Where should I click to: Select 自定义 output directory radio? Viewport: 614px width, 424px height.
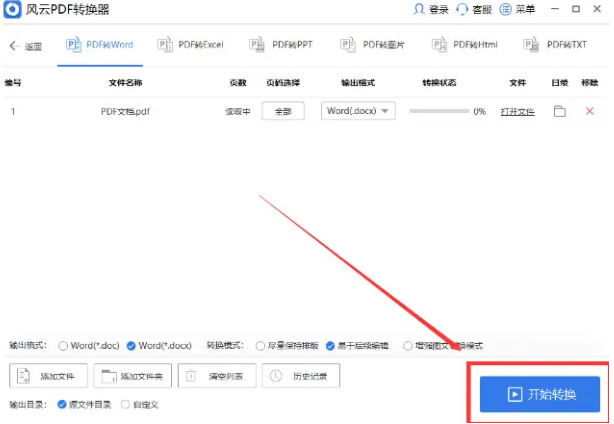125,404
